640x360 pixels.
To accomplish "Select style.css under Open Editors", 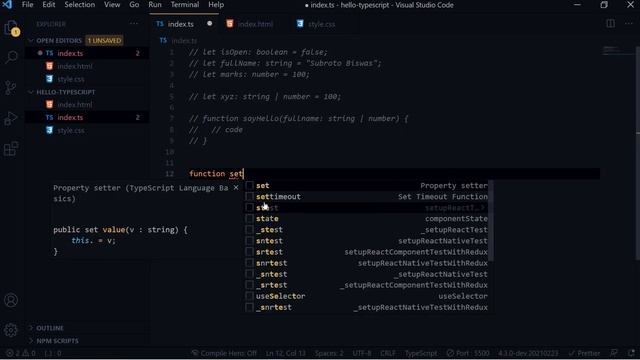I will point(87,79).
